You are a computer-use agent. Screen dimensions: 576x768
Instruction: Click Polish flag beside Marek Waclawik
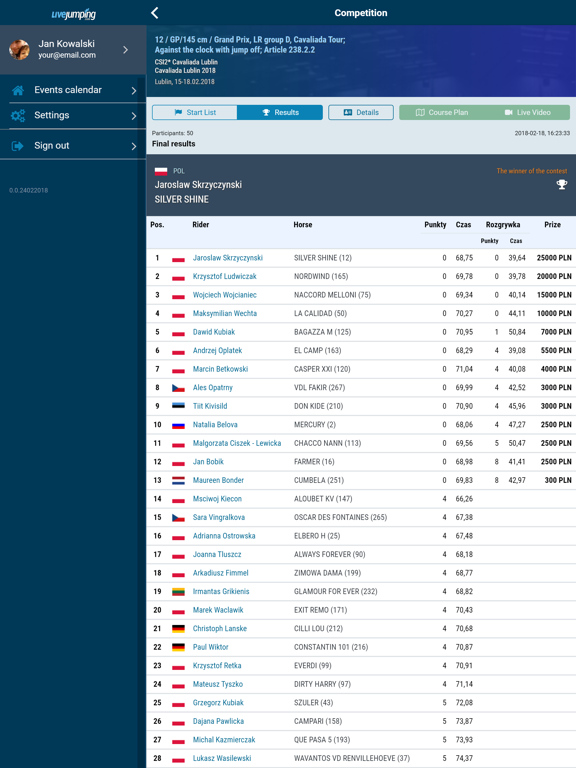pos(178,611)
